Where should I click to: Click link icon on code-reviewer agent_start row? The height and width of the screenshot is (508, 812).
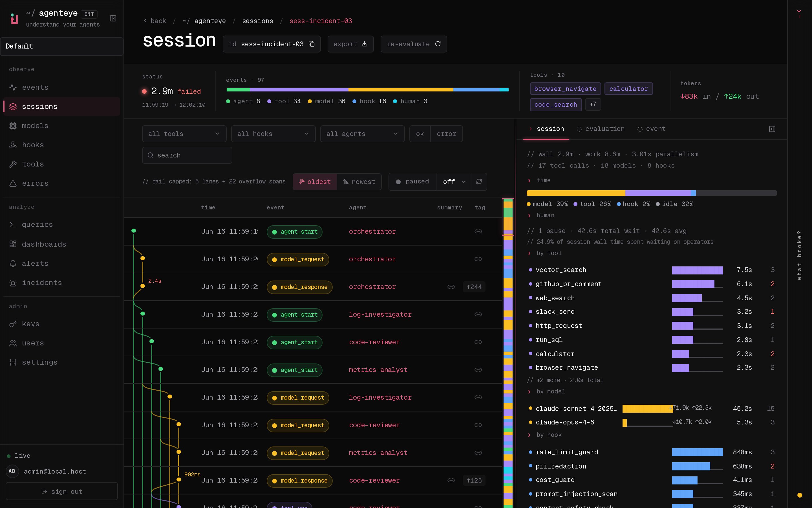pyautogui.click(x=478, y=342)
